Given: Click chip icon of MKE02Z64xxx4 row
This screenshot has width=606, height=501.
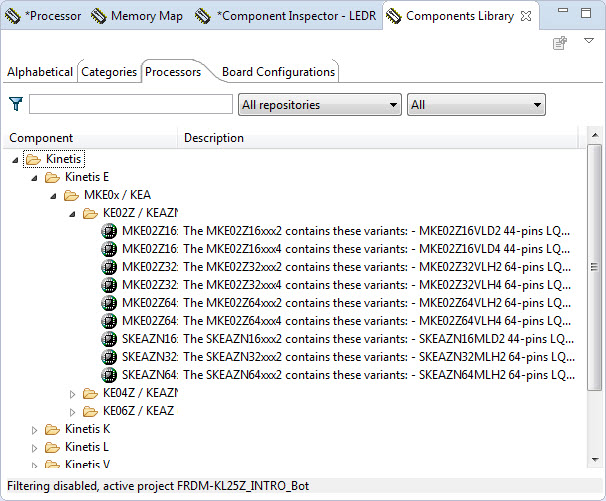Looking at the screenshot, I should point(109,321).
